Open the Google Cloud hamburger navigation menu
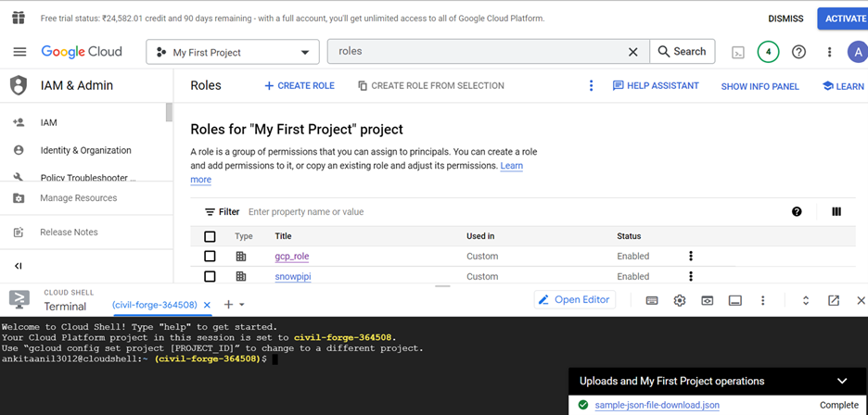Screen dimensions: 868x415 coord(19,52)
